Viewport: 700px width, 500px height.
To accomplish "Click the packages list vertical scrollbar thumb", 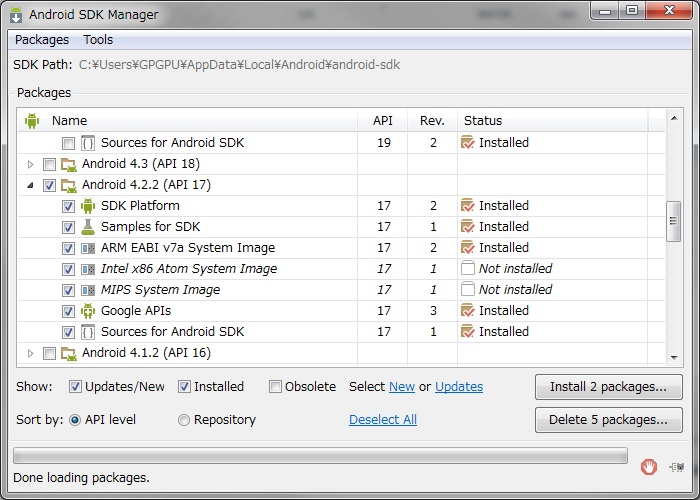I will click(x=673, y=221).
